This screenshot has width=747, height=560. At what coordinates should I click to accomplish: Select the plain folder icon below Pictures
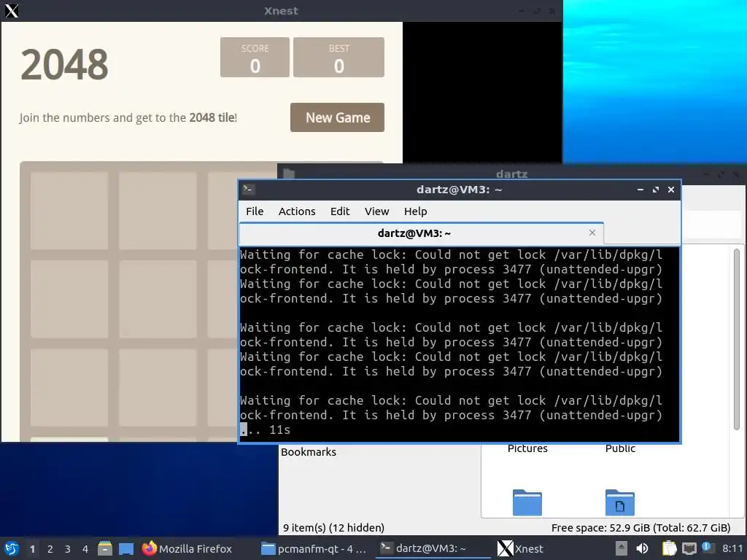[x=527, y=502]
